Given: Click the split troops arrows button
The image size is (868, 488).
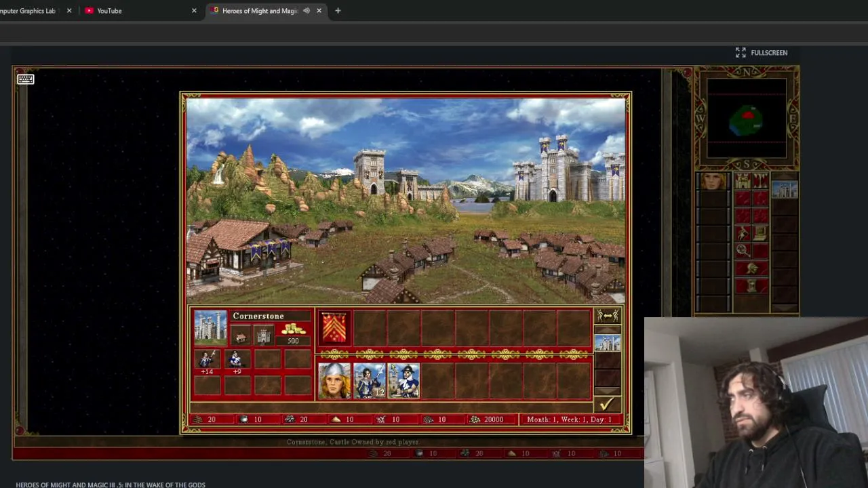Looking at the screenshot, I should 607,316.
